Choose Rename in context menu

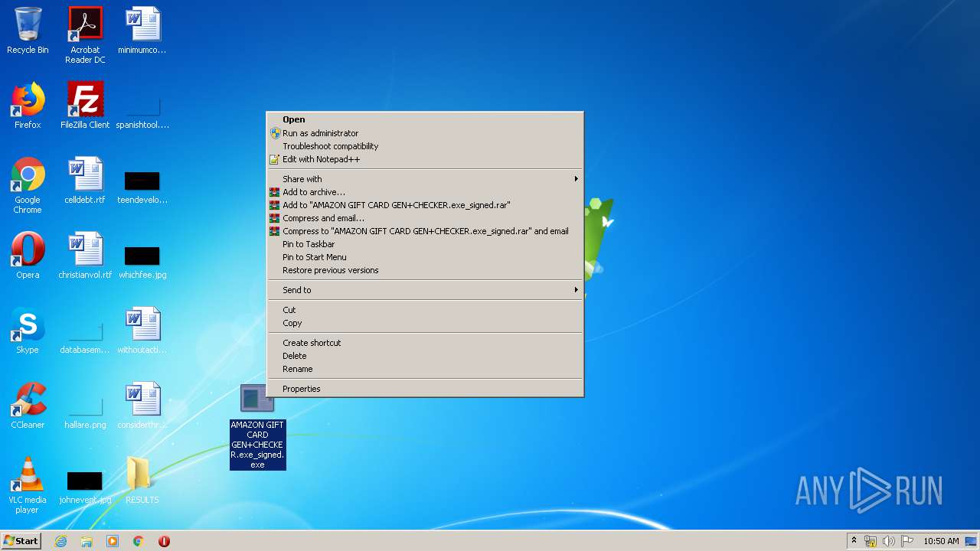[425, 369]
